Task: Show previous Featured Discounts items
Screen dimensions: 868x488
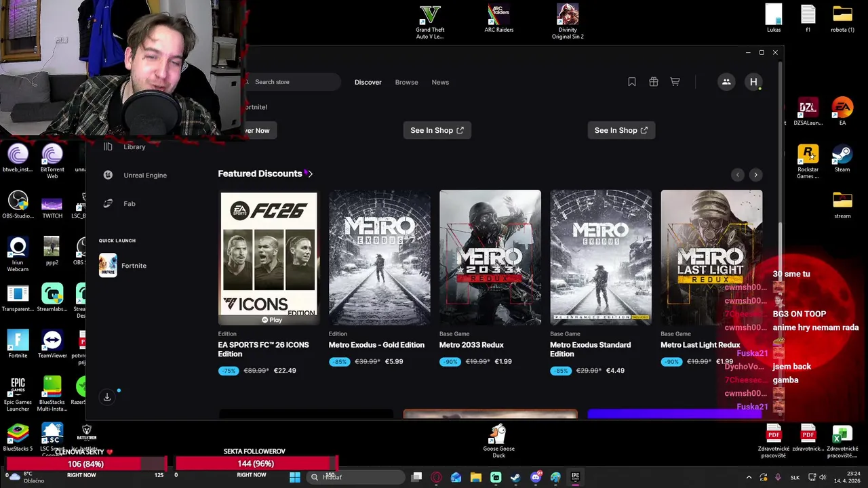Action: point(738,175)
